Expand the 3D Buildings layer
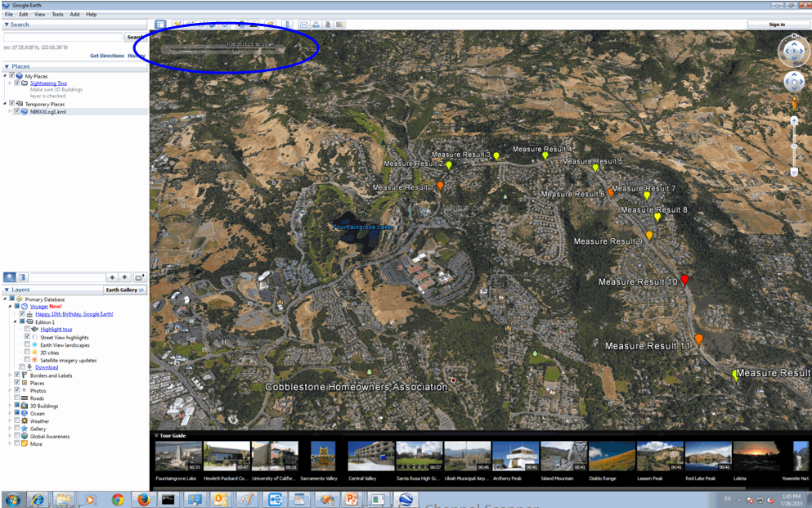This screenshot has width=812, height=508. (10, 406)
